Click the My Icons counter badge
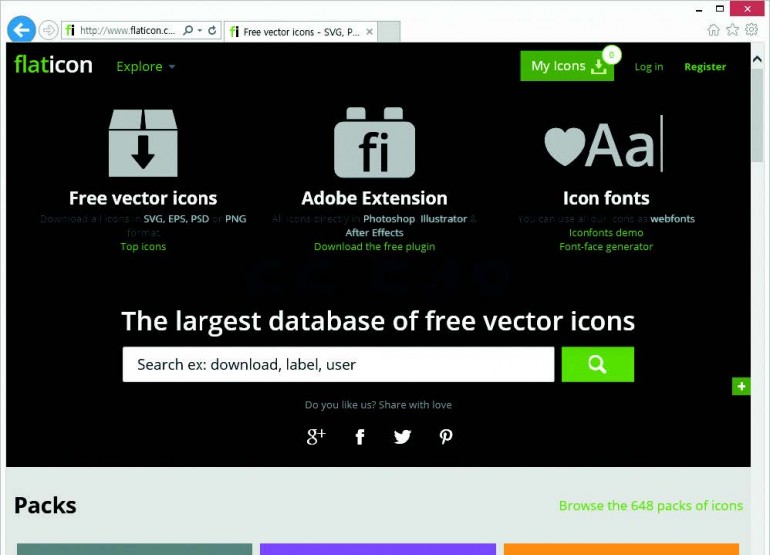Screen dimensions: 770x555 coord(611,55)
